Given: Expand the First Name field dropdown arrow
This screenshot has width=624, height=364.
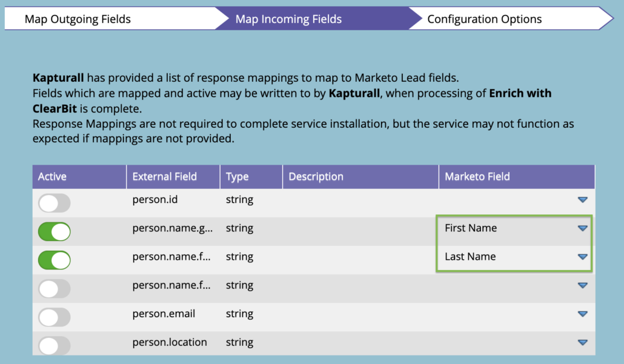Looking at the screenshot, I should [x=583, y=228].
